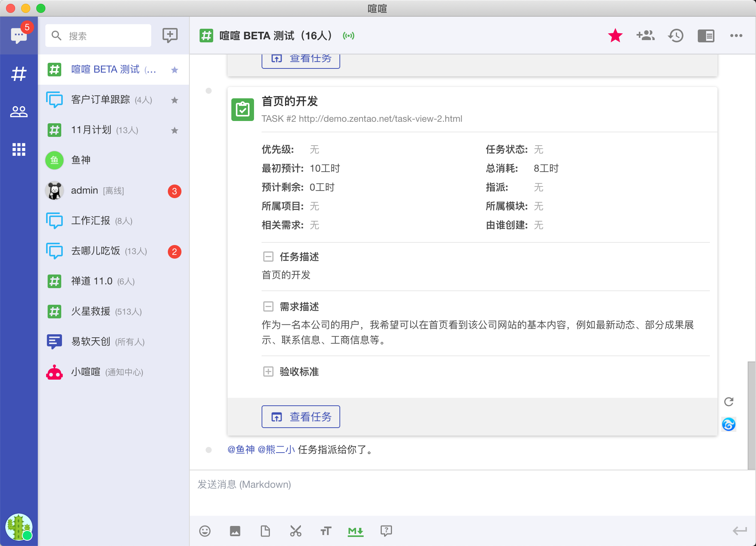Viewport: 756px width, 546px height.
Task: Click the 查看任务 button below the task card
Action: tap(301, 417)
